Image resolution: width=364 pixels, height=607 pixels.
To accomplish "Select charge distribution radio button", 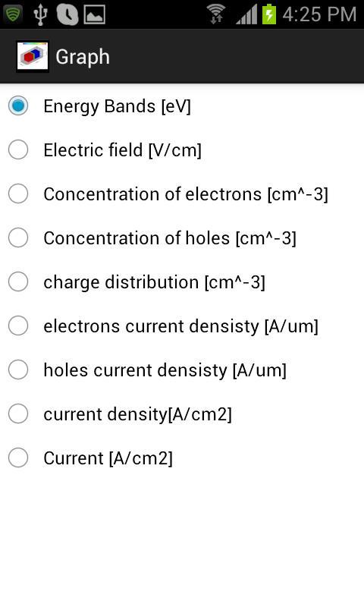I will click(x=18, y=281).
